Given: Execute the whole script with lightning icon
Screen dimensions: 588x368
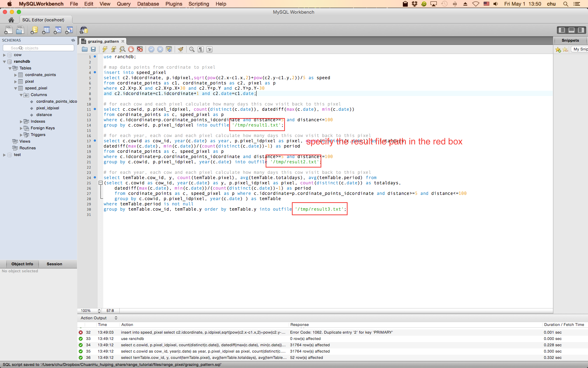Looking at the screenshot, I should point(105,49).
